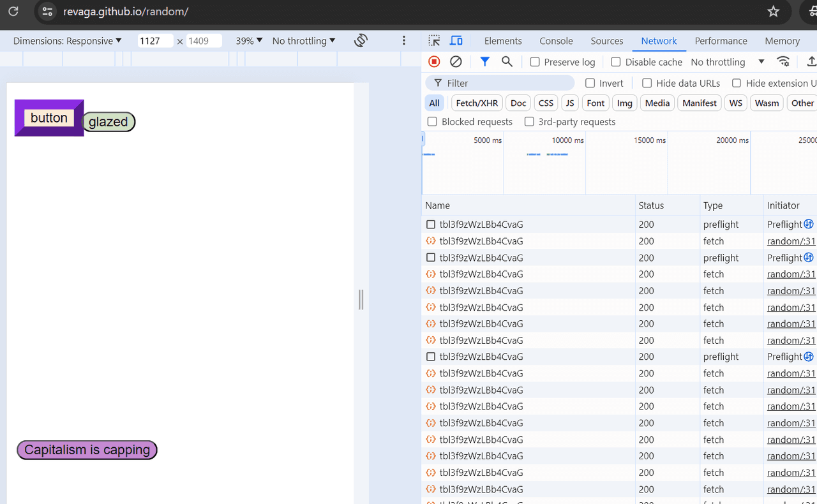Screen dimensions: 817x504
Task: Open the Dimensions: Responsive dropdown
Action: [x=67, y=41]
